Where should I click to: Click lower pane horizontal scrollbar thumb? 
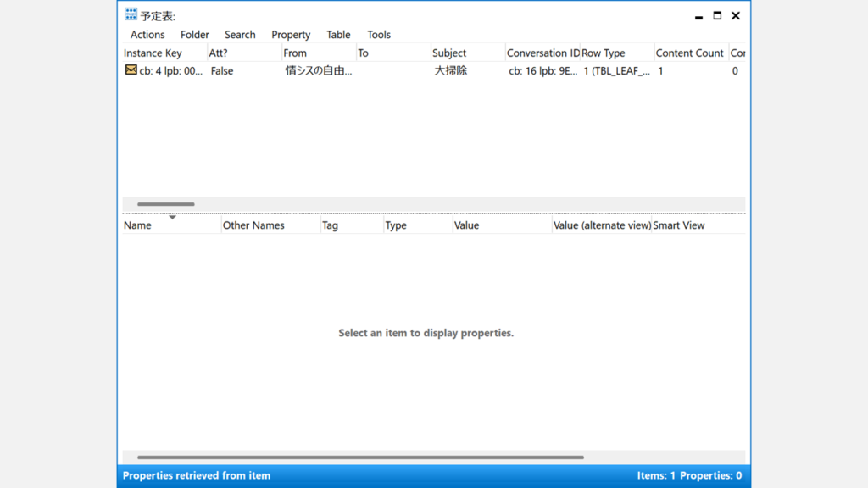[x=360, y=457]
